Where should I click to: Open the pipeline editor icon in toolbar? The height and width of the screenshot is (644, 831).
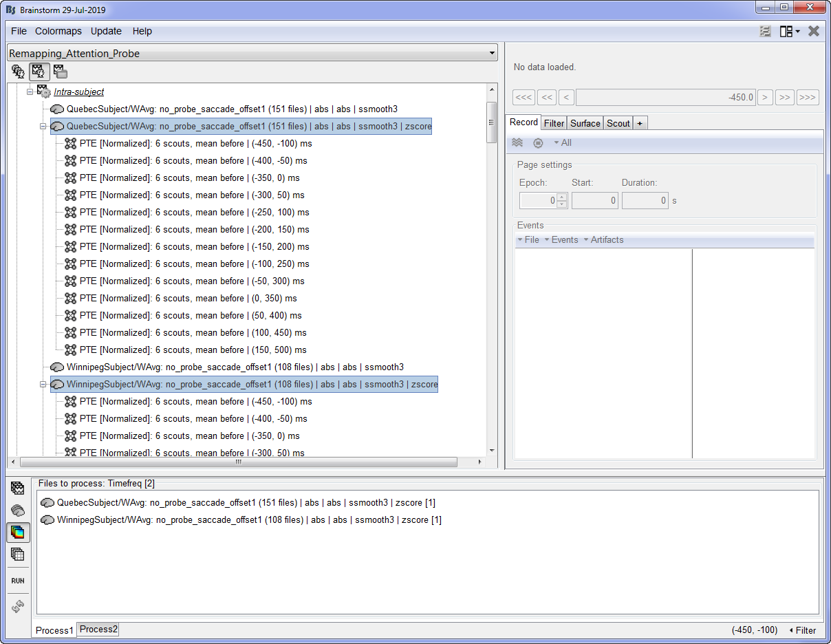[x=765, y=31]
